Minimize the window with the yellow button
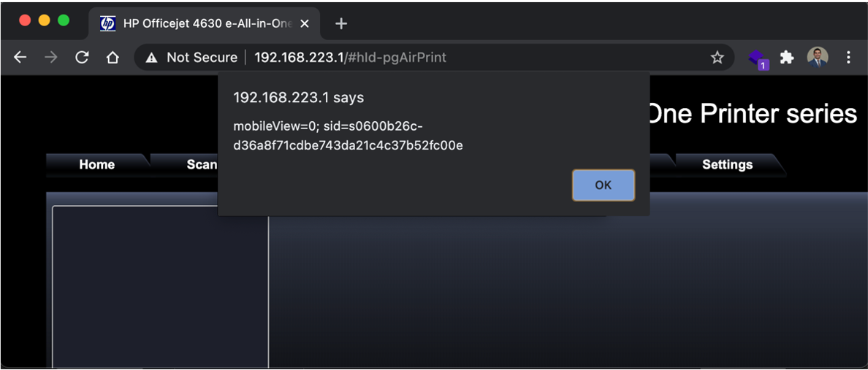Viewport: 868px width, 370px height. coord(44,20)
